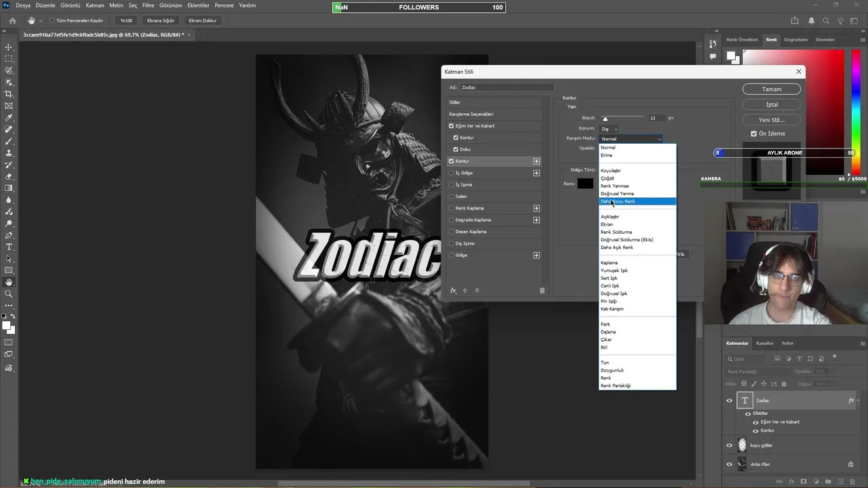Click the fx icon in Katman Stili dialog
The width and height of the screenshot is (868, 488).
point(454,290)
